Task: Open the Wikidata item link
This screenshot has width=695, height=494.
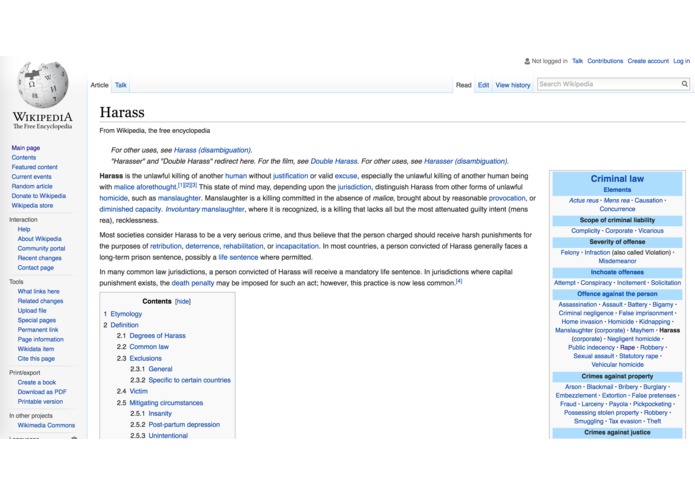Action: click(x=35, y=349)
